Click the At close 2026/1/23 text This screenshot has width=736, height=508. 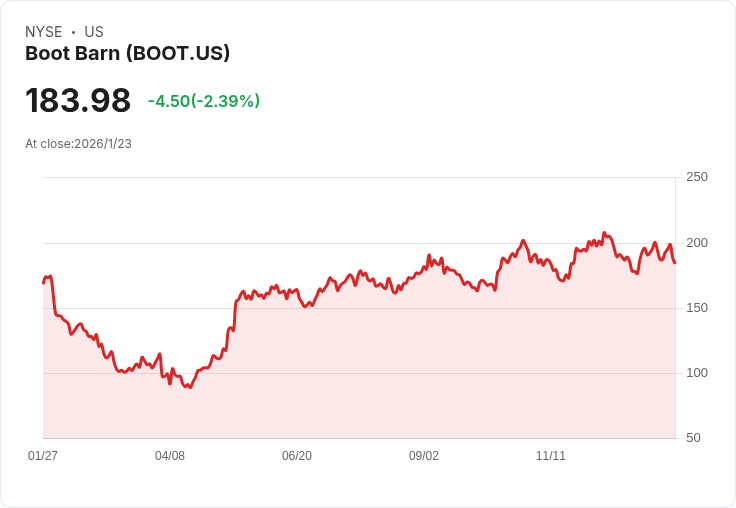(x=78, y=144)
